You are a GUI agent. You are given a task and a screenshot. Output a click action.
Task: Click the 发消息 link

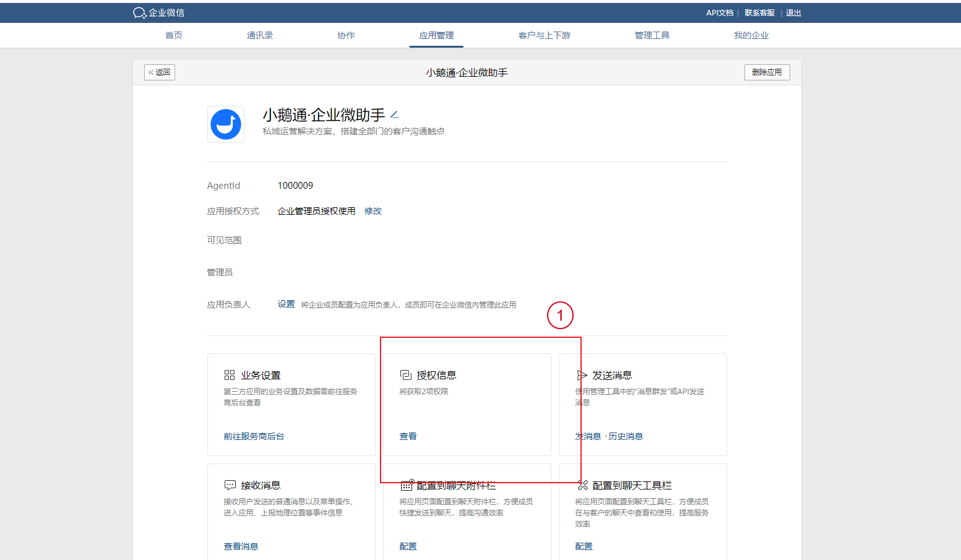(x=588, y=436)
